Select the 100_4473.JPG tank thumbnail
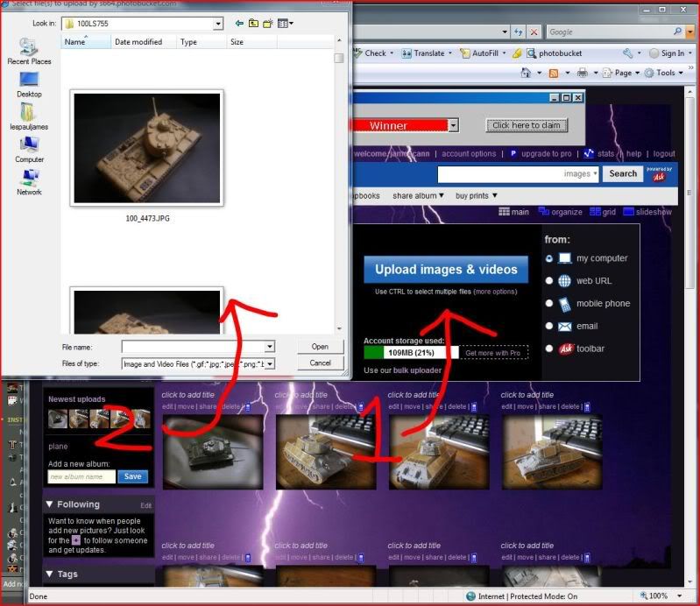 click(x=147, y=148)
